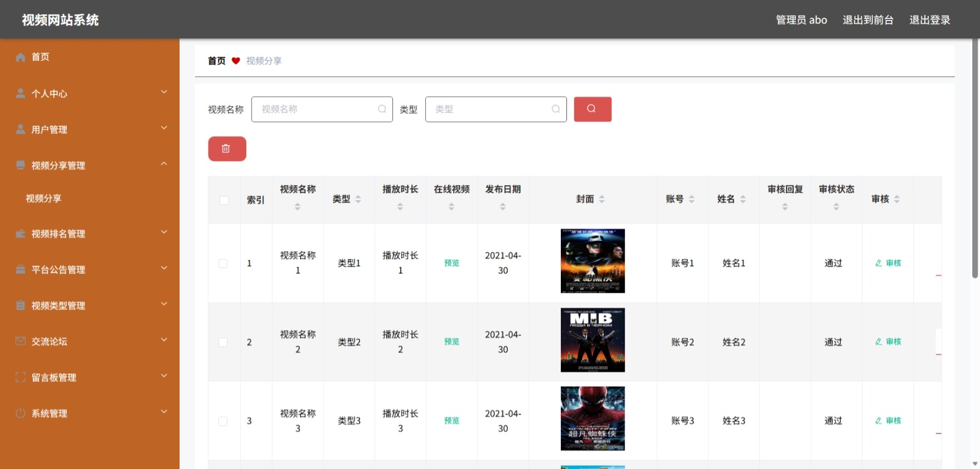Screen dimensions: 980x469
Task: Click 审核 button for 账号3 row
Action: click(888, 421)
